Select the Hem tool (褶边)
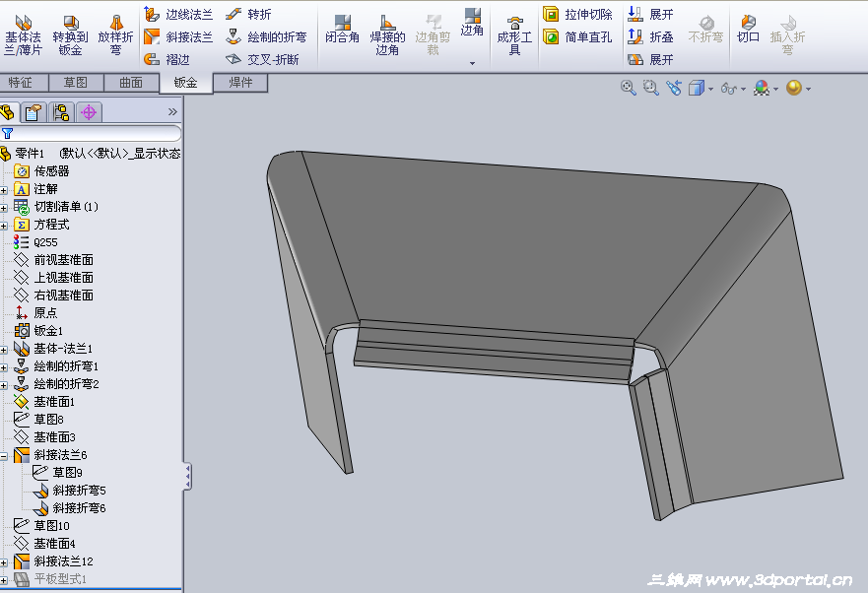 click(167, 59)
